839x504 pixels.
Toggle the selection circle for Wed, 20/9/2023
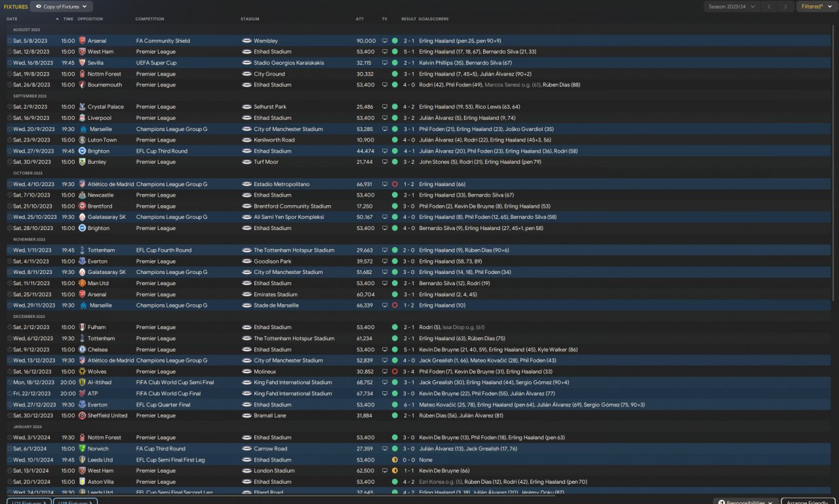9,129
